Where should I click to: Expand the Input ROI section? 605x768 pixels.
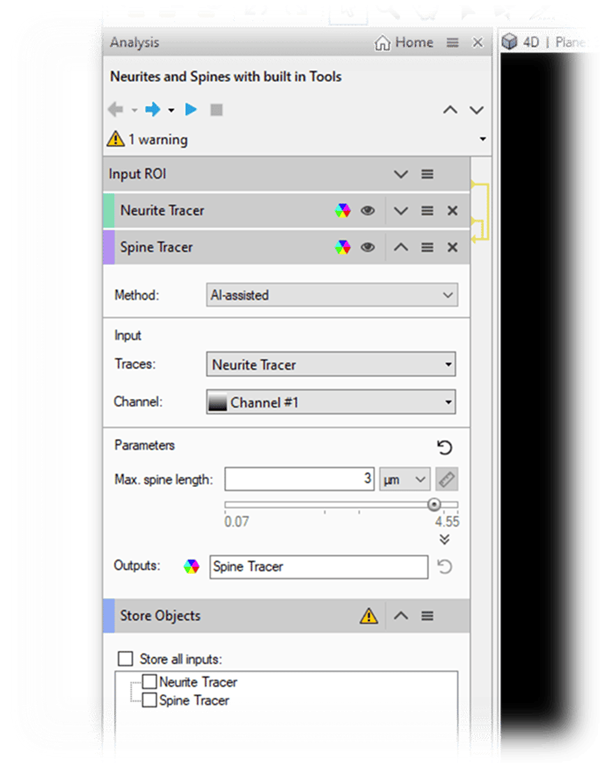(x=401, y=174)
